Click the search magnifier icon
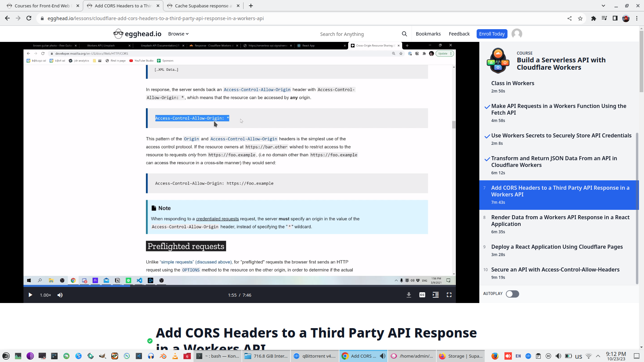644x362 pixels. point(404,34)
